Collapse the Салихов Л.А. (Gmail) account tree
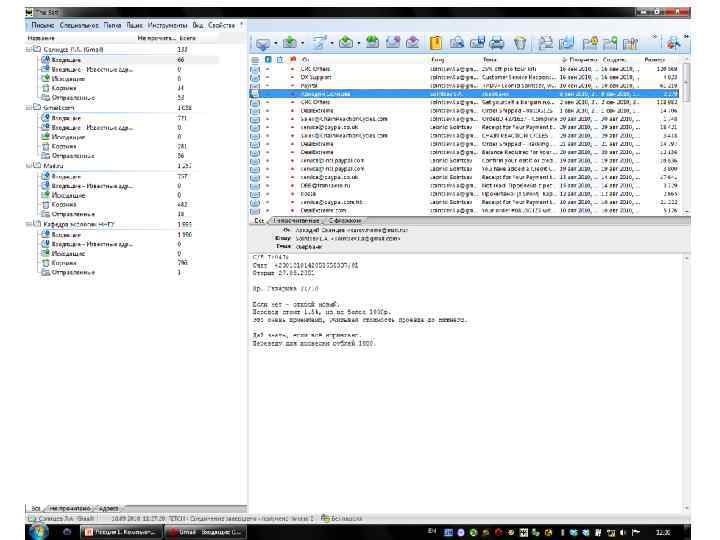720x540 pixels. tap(28, 50)
